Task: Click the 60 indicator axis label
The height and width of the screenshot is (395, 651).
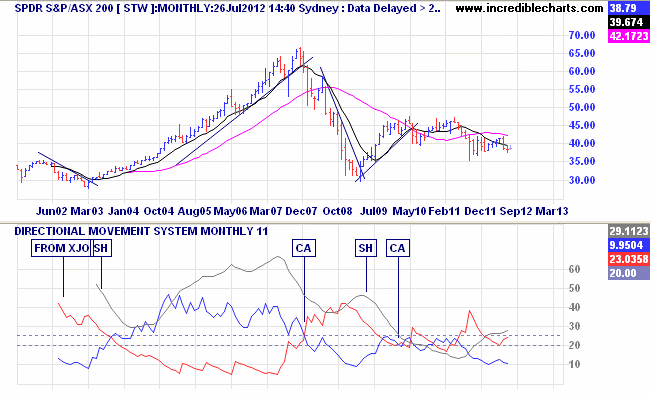Action: tap(574, 269)
